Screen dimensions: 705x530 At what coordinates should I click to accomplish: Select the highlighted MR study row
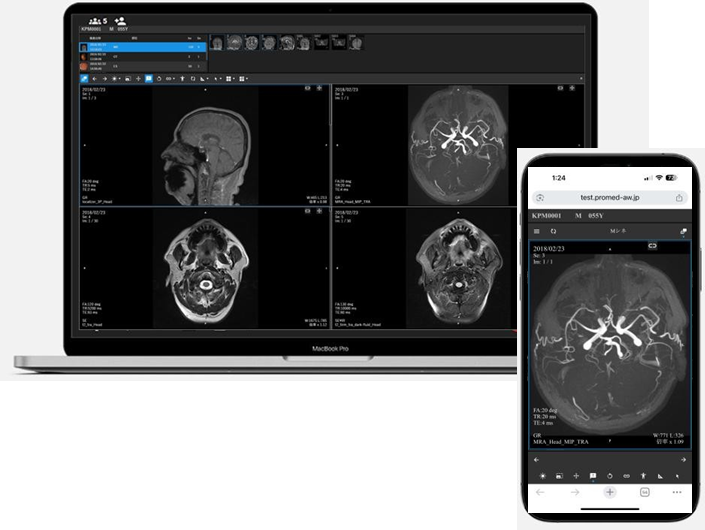tap(143, 47)
